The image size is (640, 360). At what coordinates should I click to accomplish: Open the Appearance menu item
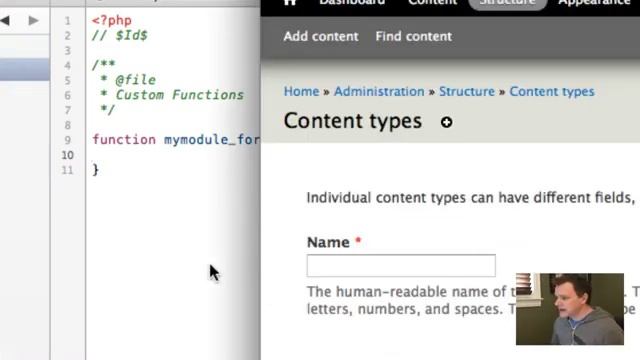[594, 2]
